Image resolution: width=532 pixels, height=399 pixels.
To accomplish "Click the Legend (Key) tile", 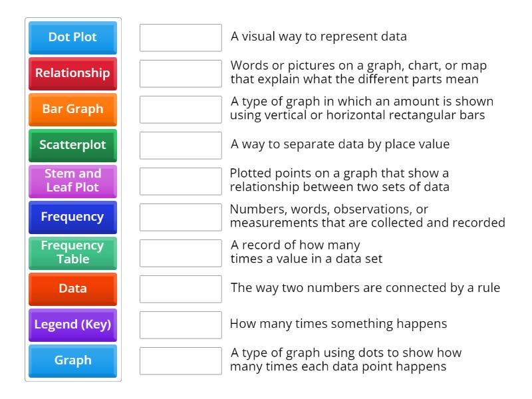I will click(72, 325).
